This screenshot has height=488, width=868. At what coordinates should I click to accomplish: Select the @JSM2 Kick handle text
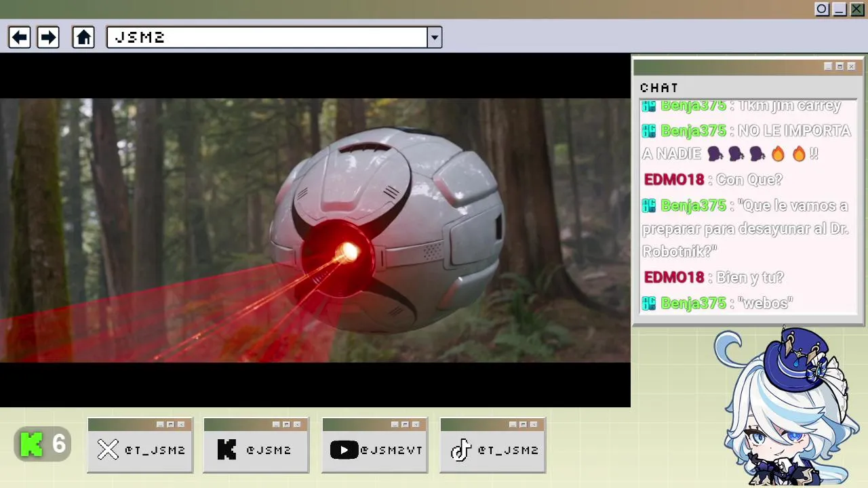tap(269, 450)
